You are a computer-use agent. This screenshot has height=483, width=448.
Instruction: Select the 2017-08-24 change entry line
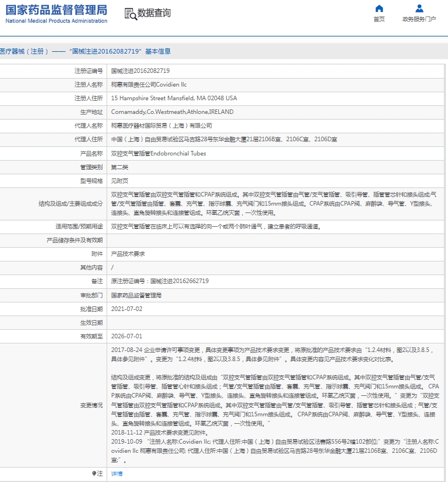pos(273,354)
